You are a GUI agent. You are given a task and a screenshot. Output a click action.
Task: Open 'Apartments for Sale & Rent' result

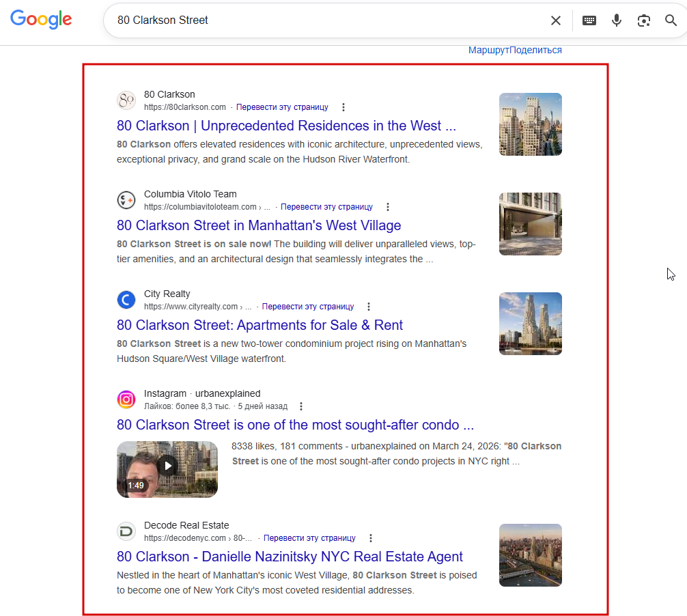[x=260, y=326]
